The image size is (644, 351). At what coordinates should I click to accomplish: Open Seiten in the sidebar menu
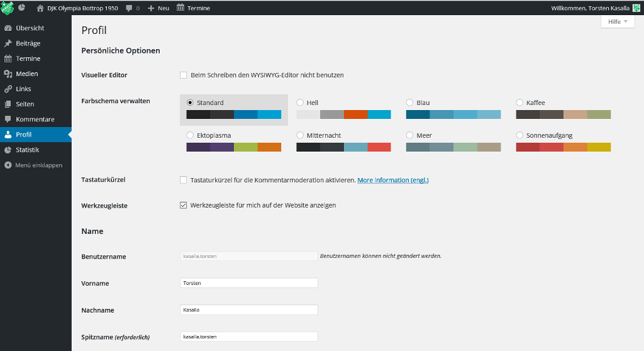25,104
